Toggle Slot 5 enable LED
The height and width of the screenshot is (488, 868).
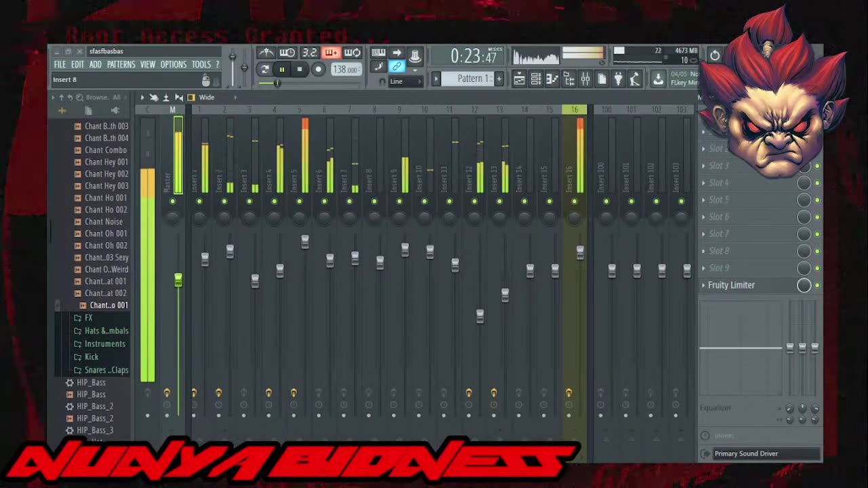[817, 200]
